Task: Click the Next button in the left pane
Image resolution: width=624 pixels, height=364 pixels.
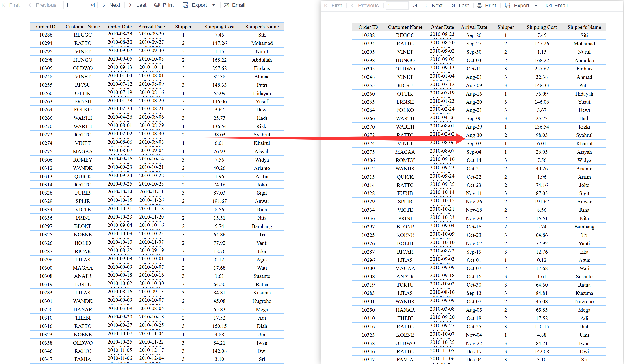Action: (115, 5)
